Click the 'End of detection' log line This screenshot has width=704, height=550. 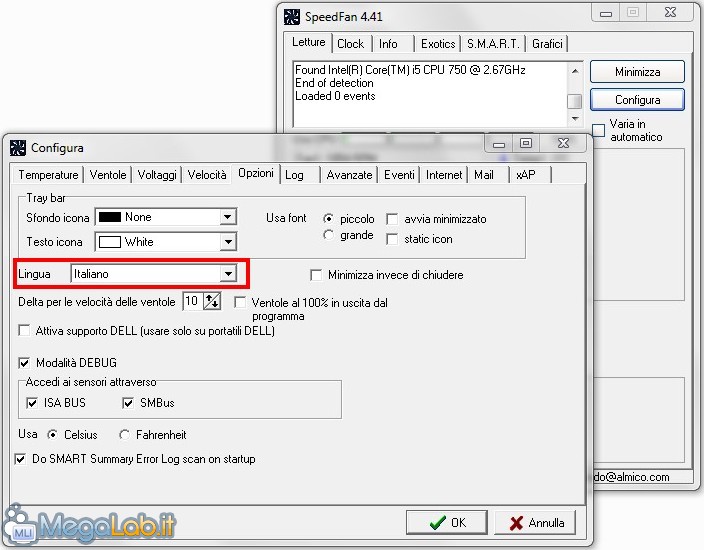(x=334, y=83)
